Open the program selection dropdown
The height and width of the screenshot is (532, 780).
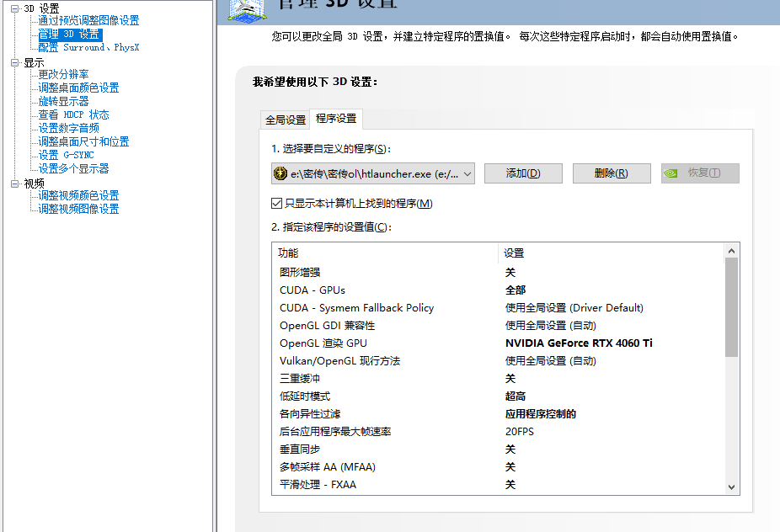(x=373, y=173)
